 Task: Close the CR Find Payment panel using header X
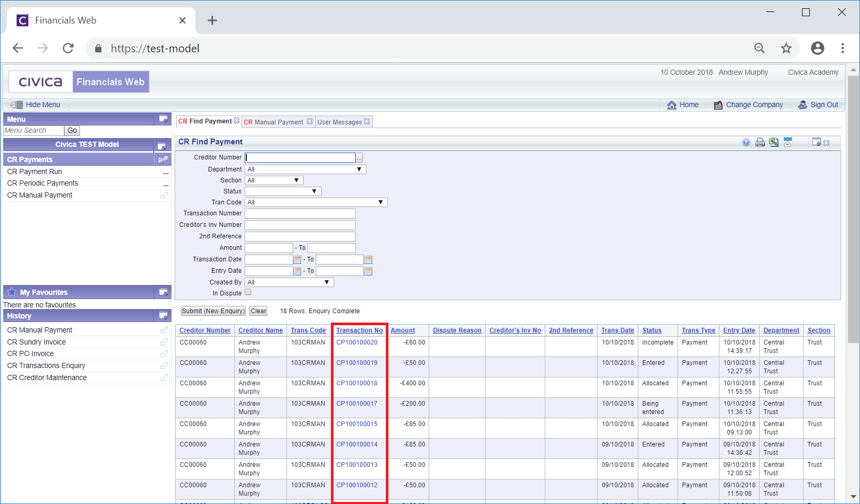coord(827,143)
